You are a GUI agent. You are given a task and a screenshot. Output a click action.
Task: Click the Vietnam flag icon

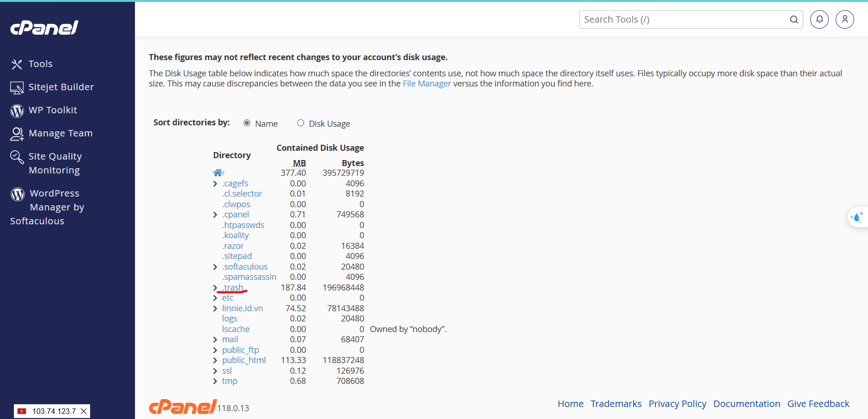click(22, 411)
